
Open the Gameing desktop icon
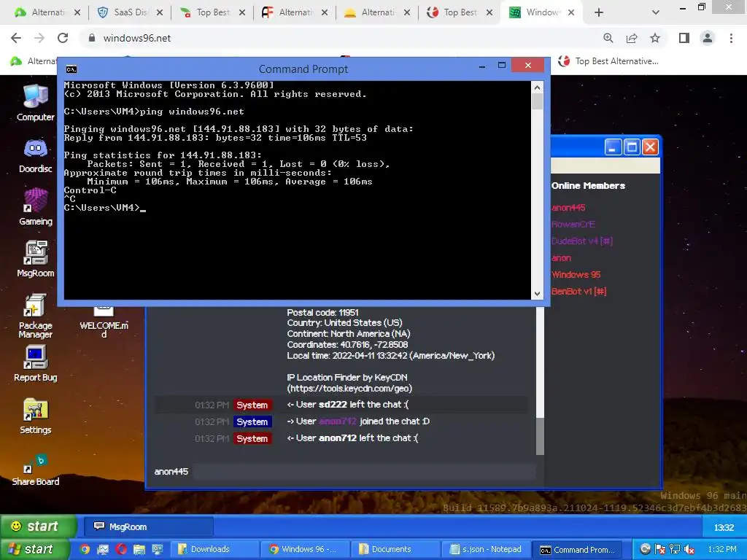pos(35,207)
